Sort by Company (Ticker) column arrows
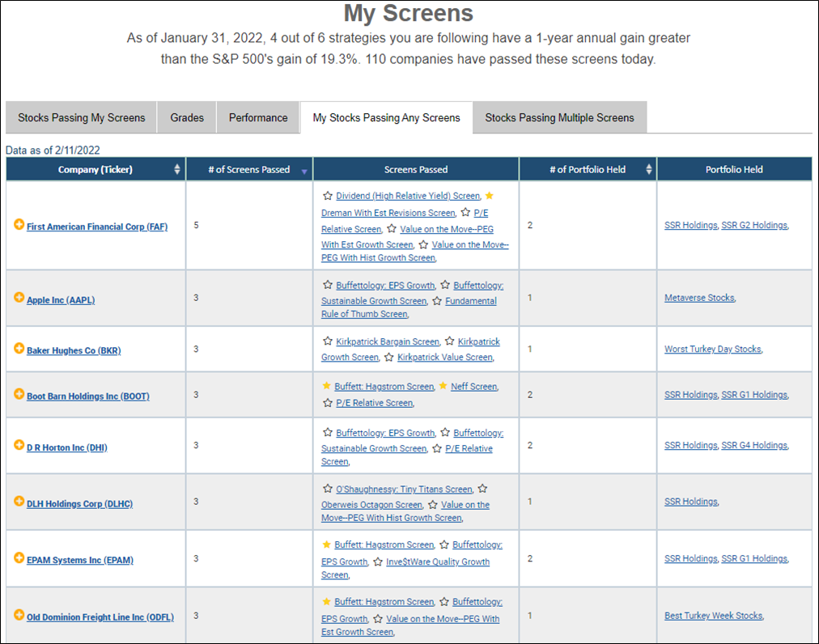819x644 pixels. [177, 169]
